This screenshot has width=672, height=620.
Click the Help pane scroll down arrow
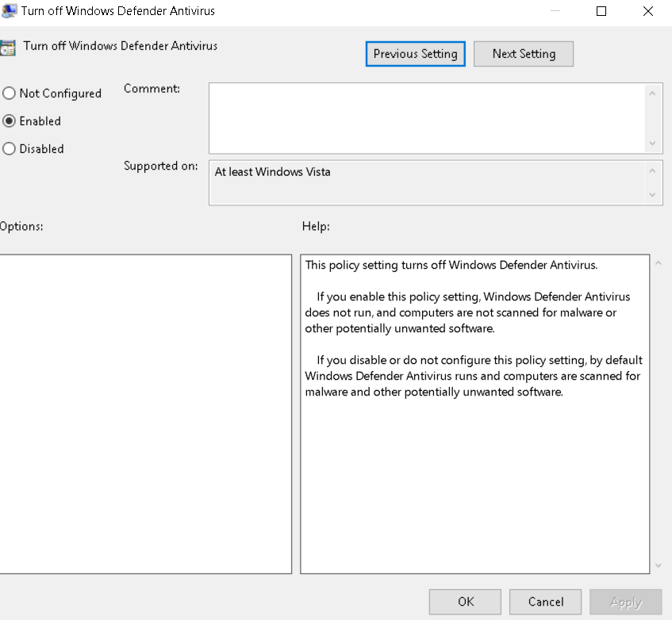tap(659, 565)
